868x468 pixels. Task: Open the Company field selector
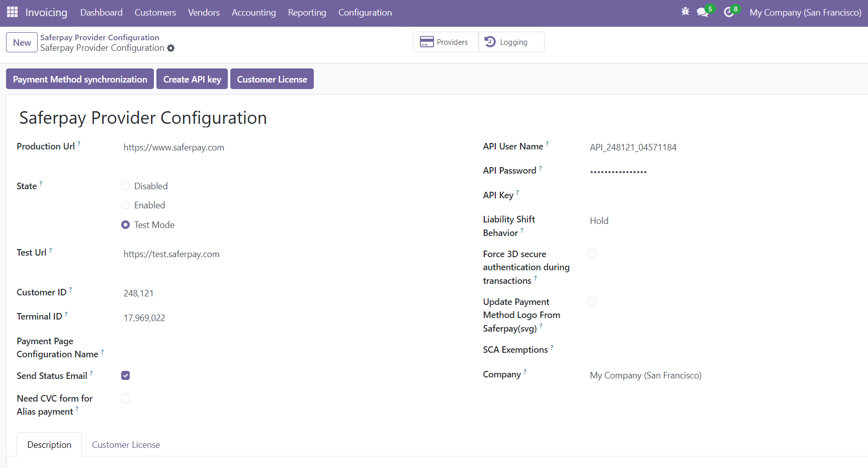[645, 375]
